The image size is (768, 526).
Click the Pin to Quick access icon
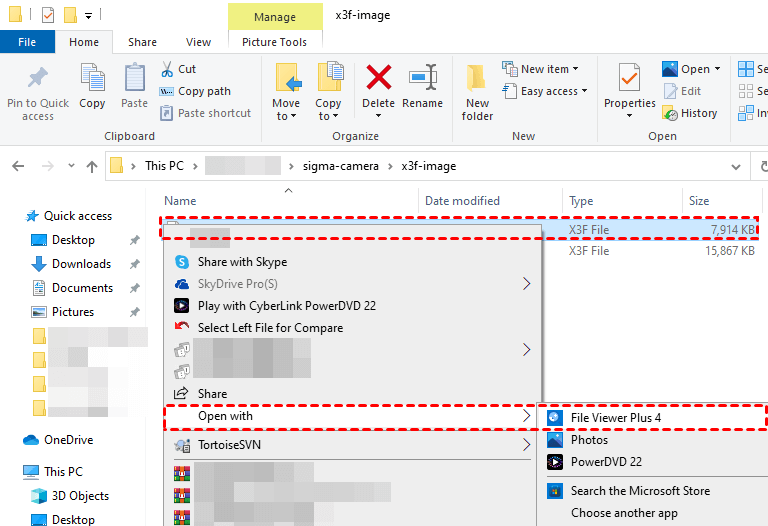click(38, 78)
